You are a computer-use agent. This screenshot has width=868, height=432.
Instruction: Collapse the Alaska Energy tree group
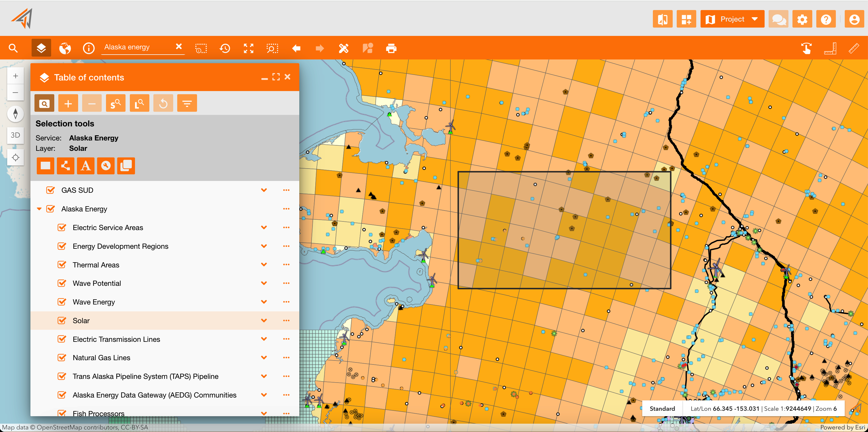click(39, 209)
